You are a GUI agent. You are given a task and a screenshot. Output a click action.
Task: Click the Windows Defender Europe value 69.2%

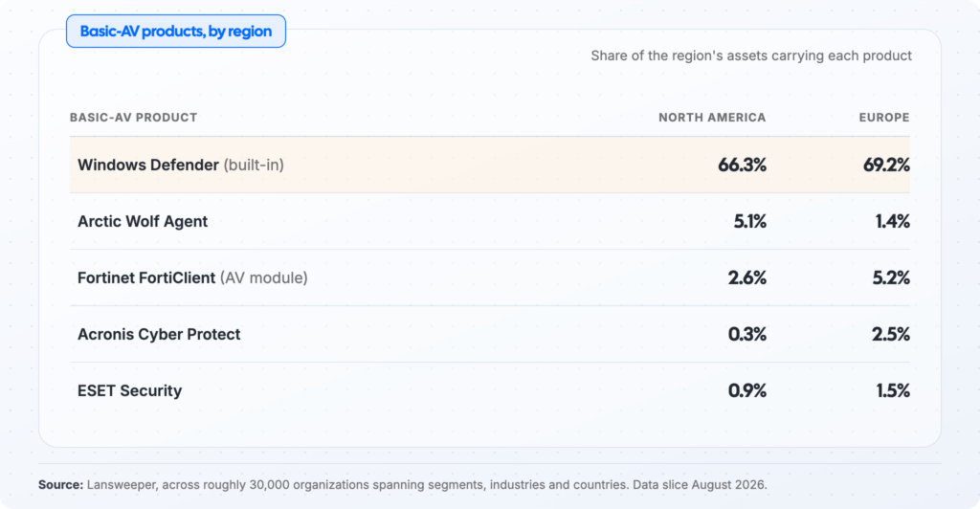pos(886,165)
